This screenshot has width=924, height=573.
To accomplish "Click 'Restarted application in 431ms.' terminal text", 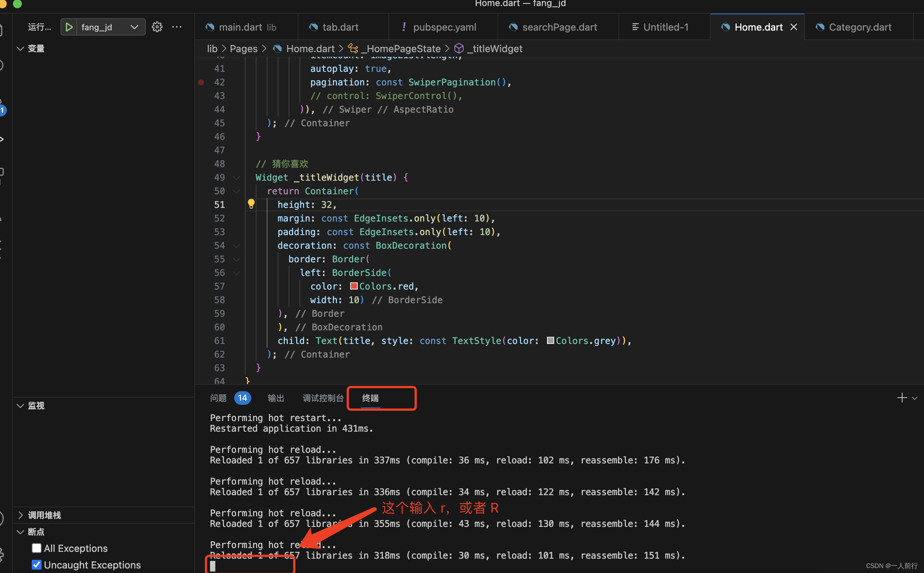I will click(x=291, y=429).
